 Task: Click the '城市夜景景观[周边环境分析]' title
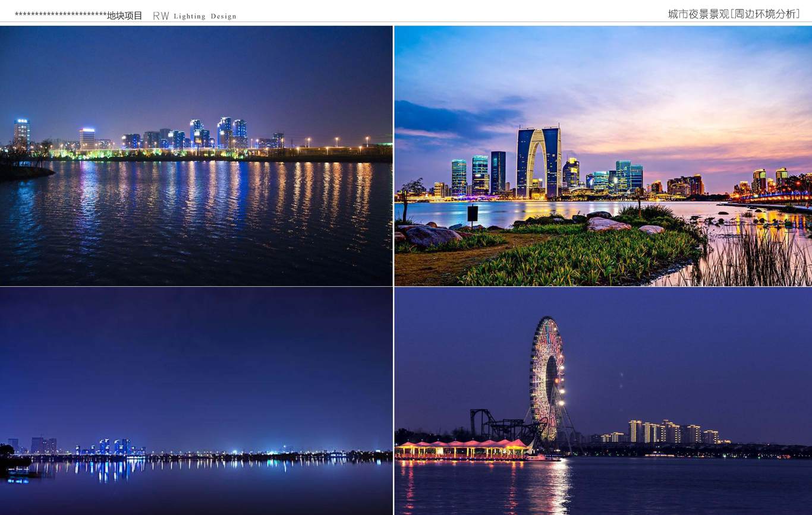coord(734,14)
